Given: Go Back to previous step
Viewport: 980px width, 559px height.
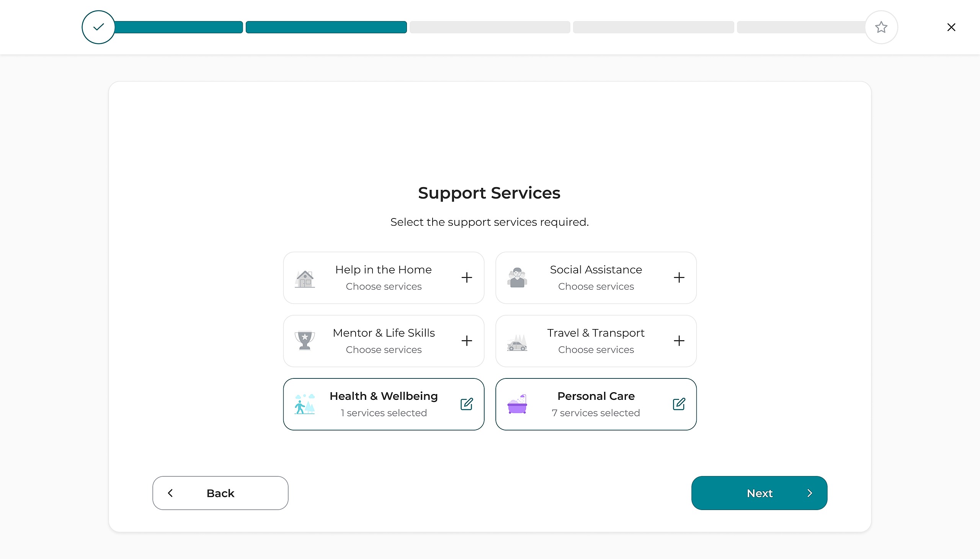Looking at the screenshot, I should tap(220, 493).
